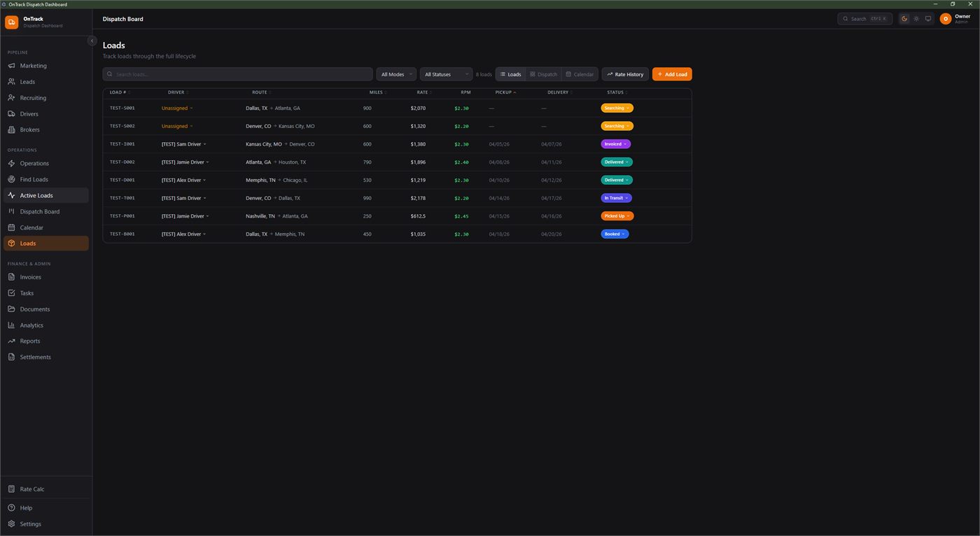Open Picked Up status dropdown
Image resolution: width=980 pixels, height=536 pixels.
[617, 216]
